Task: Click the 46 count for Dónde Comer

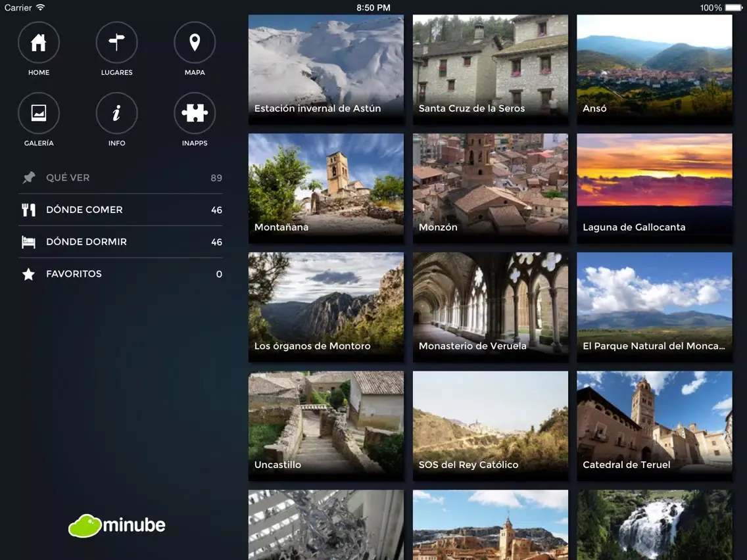Action: pyautogui.click(x=216, y=210)
